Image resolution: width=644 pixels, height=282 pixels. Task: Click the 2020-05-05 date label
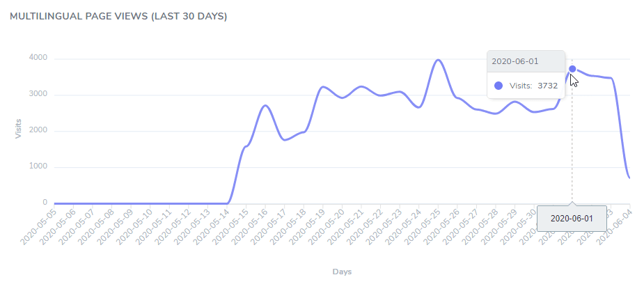(x=40, y=225)
